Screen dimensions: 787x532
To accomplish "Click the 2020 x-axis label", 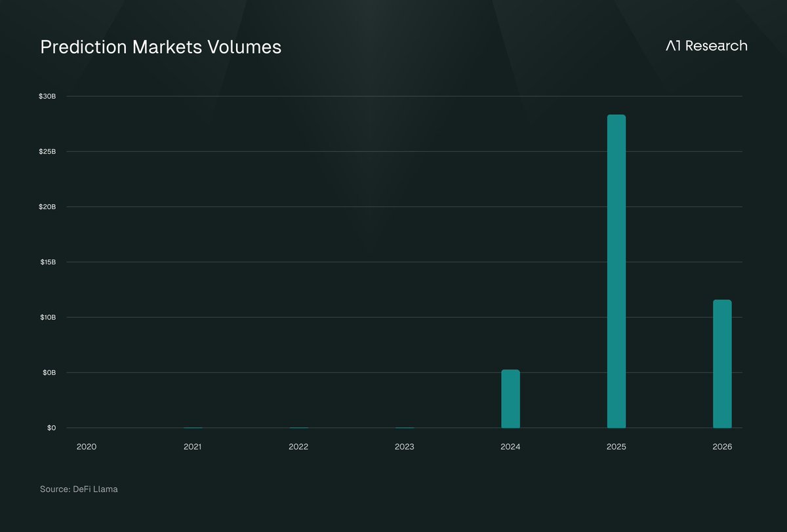I will click(86, 447).
